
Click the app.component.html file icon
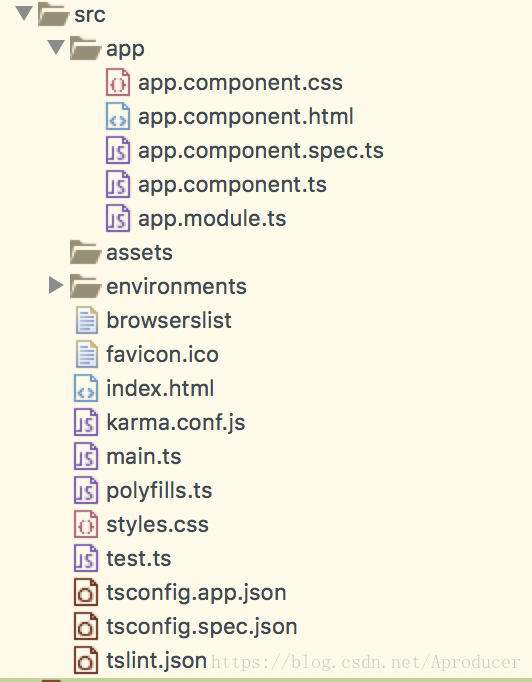click(x=118, y=116)
